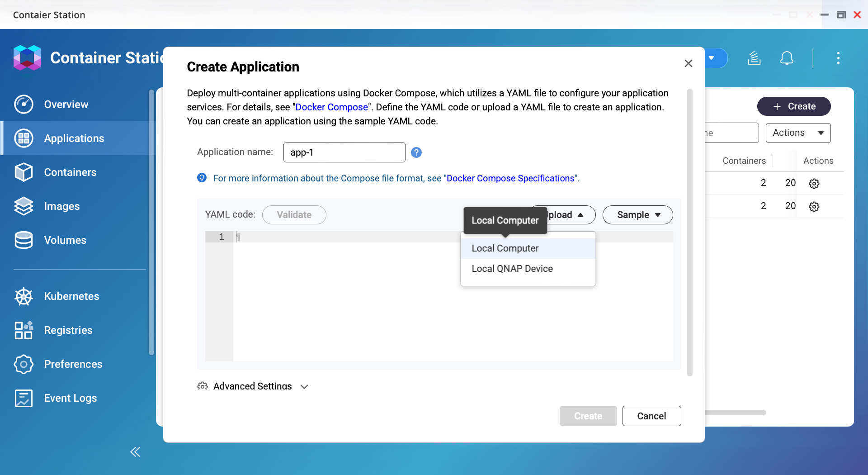Click the Overview gauge icon in sidebar
Screen dimensions: 868x475
(x=24, y=104)
